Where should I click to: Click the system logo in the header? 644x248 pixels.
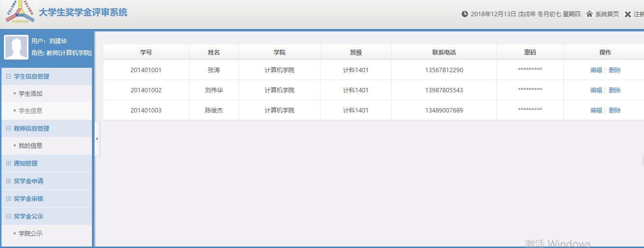(x=20, y=13)
